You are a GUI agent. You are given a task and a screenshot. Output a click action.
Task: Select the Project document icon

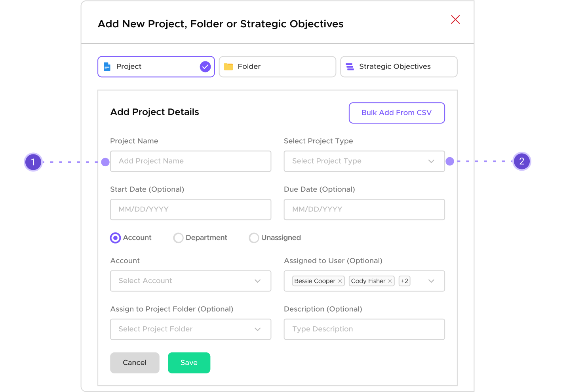pyautogui.click(x=107, y=67)
